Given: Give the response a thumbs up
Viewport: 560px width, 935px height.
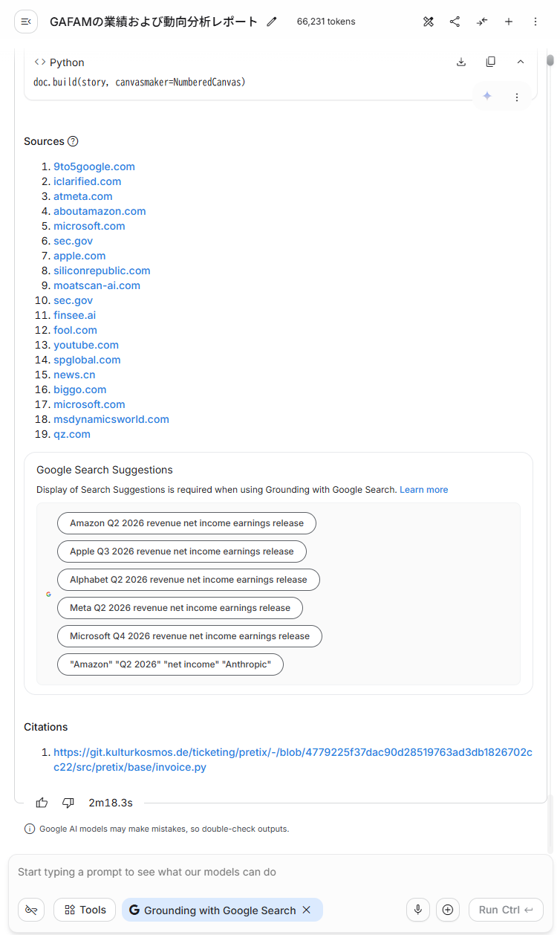Looking at the screenshot, I should (42, 803).
